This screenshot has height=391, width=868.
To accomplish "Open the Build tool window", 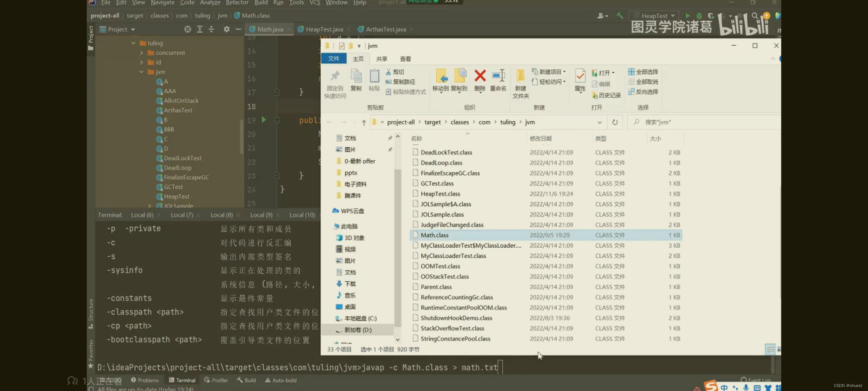I will [246, 380].
